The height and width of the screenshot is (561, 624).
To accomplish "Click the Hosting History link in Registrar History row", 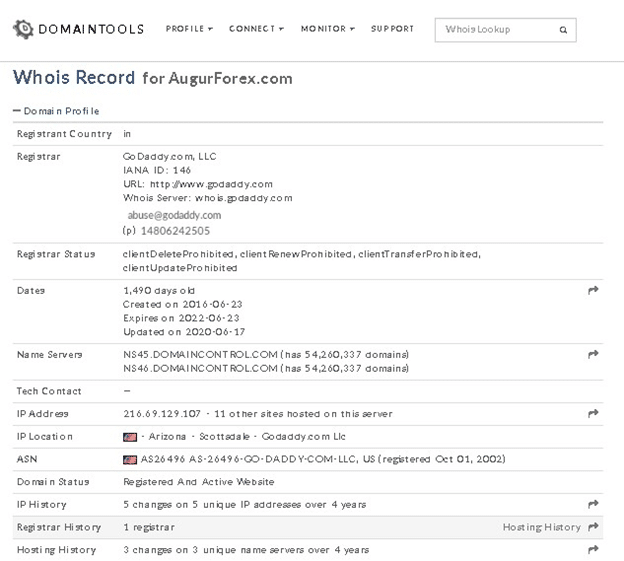I will coord(542,527).
